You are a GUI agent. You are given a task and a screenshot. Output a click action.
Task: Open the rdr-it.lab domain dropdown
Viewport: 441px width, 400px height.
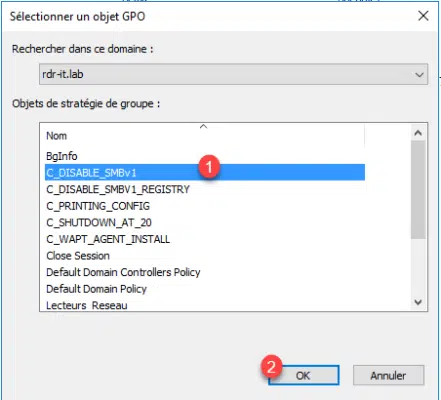tap(233, 74)
